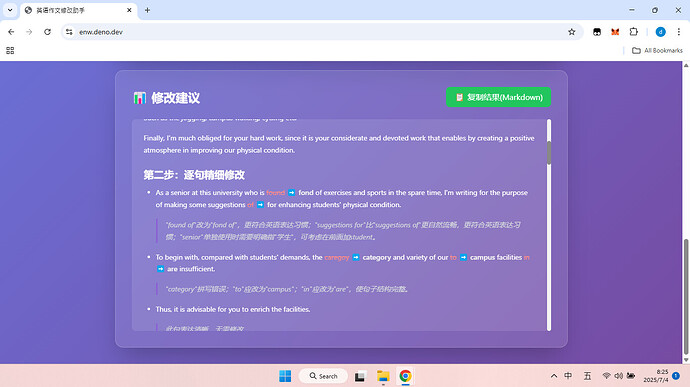Screen dimensions: 690x387
Task: Open the dark mask extension icon
Action: [597, 32]
